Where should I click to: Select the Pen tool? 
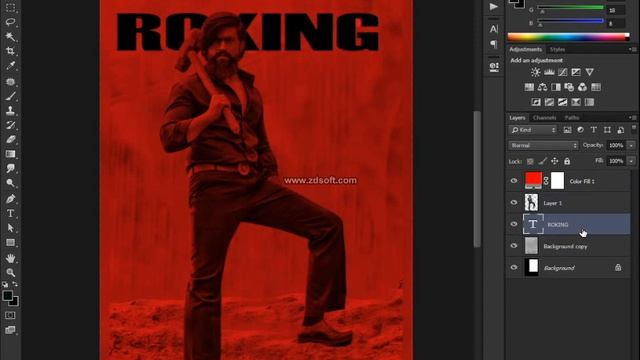(x=10, y=199)
